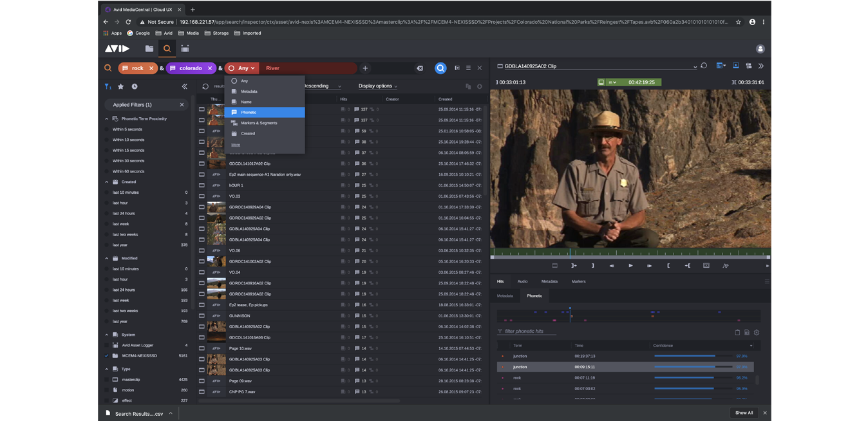Open the Any search-type dropdown on the pill
The height and width of the screenshot is (421, 868).
[x=242, y=68]
